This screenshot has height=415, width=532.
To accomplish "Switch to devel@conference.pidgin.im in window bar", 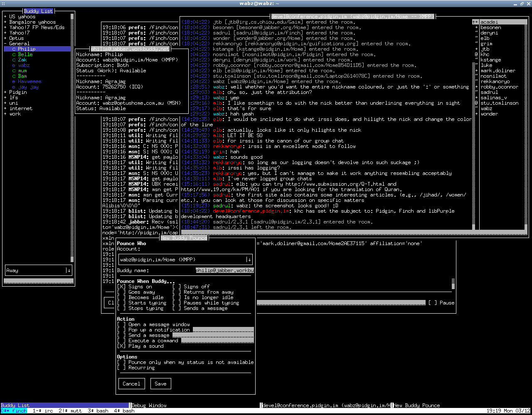I will [326, 405].
